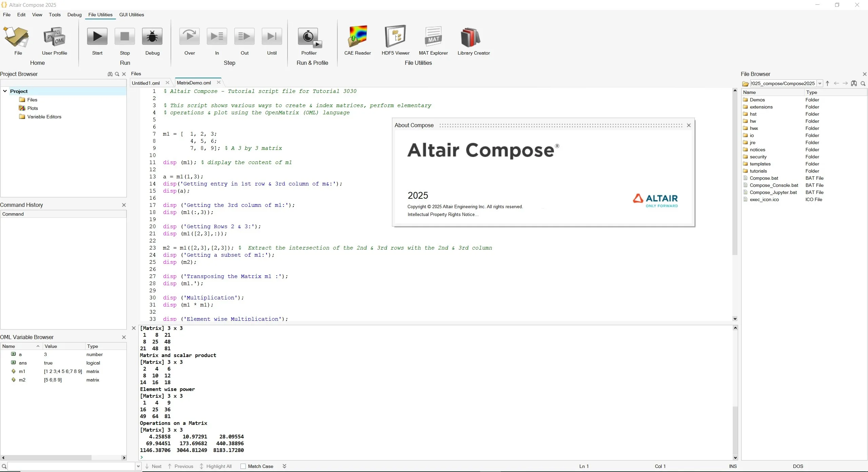The width and height of the screenshot is (868, 472).
Task: Toggle the Match Case checkbox
Action: pyautogui.click(x=243, y=466)
